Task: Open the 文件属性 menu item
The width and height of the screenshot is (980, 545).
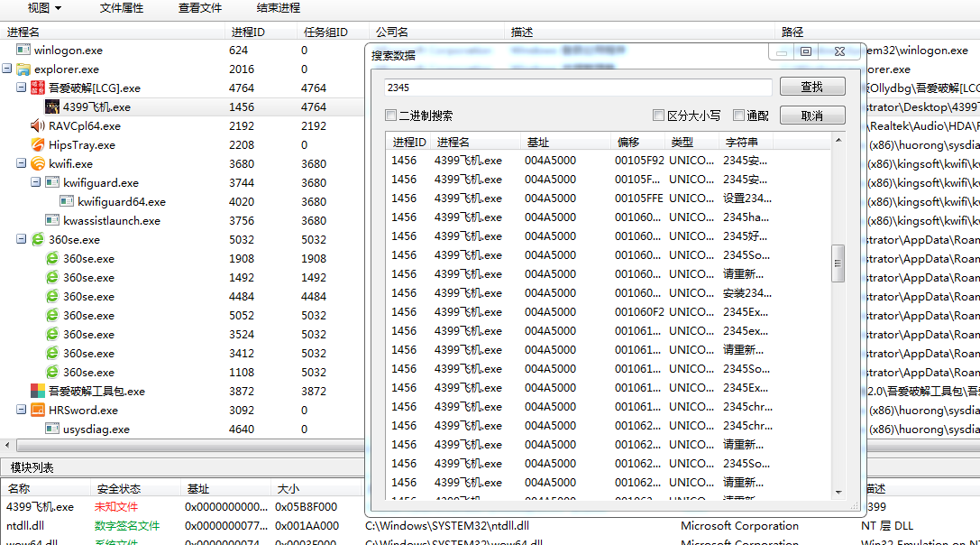Action: point(122,8)
